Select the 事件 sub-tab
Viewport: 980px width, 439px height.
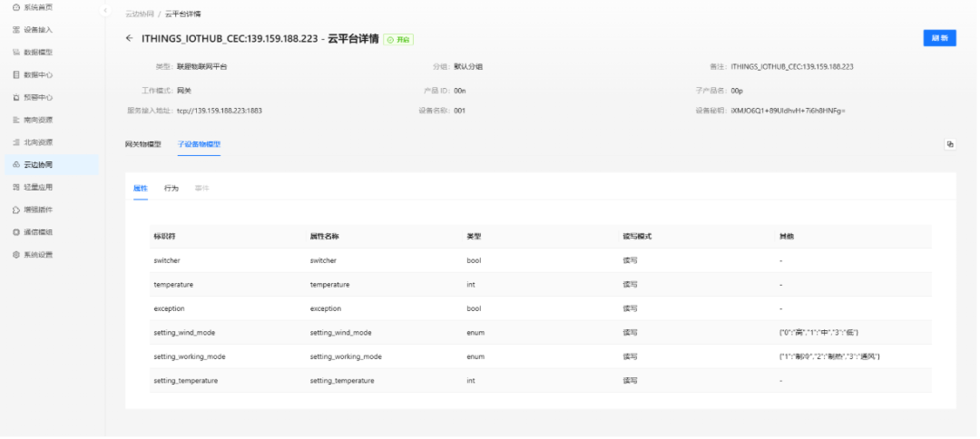pyautogui.click(x=201, y=188)
